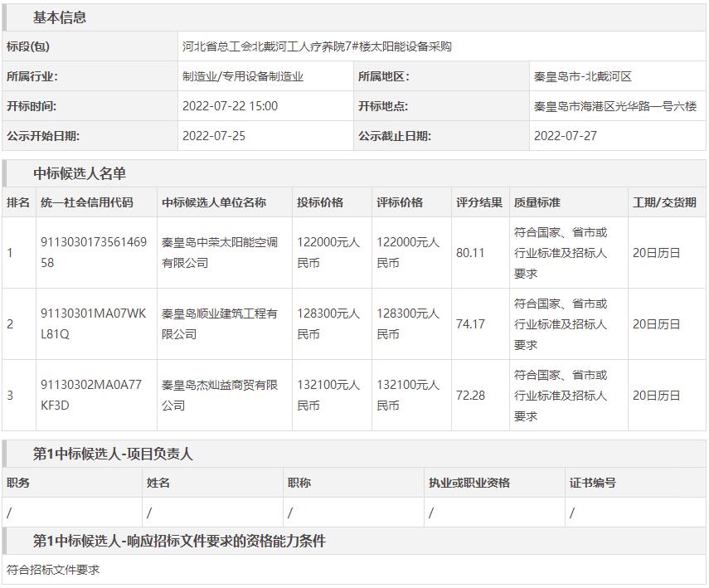
Task: Click the 中标候选人名单 section header
Action: click(80, 173)
